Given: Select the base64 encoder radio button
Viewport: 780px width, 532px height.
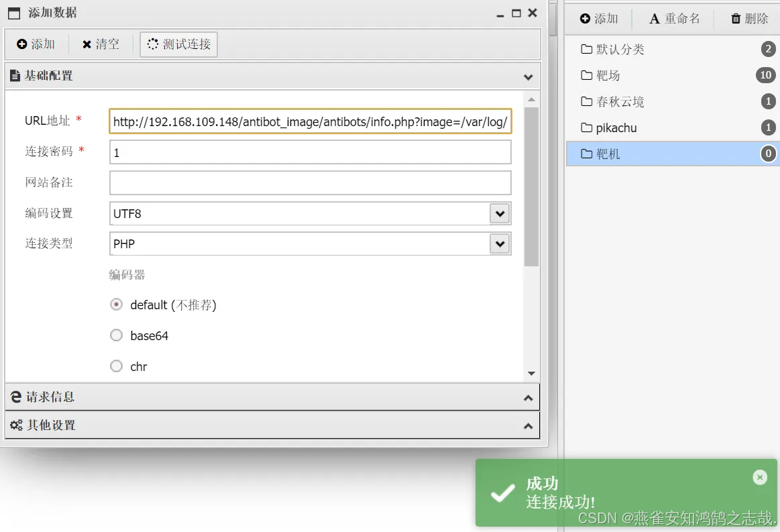Looking at the screenshot, I should click(x=116, y=335).
